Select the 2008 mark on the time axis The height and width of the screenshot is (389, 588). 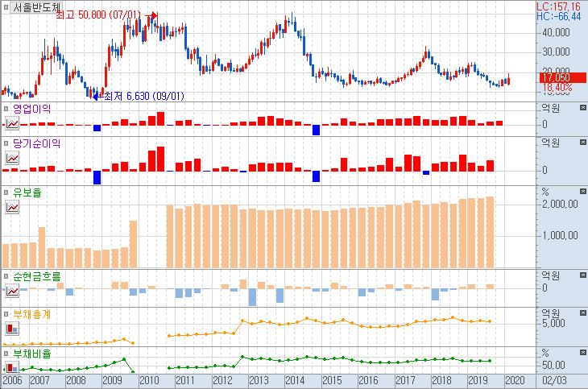coord(77,380)
